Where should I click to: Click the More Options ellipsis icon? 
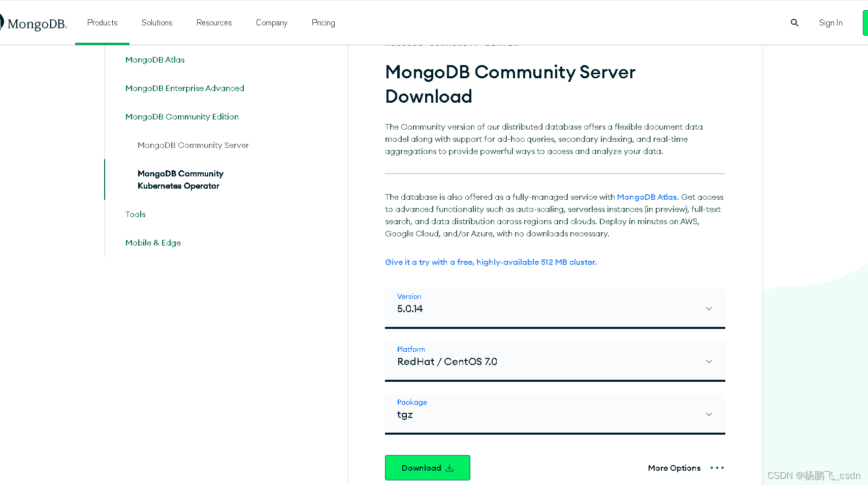tap(717, 468)
